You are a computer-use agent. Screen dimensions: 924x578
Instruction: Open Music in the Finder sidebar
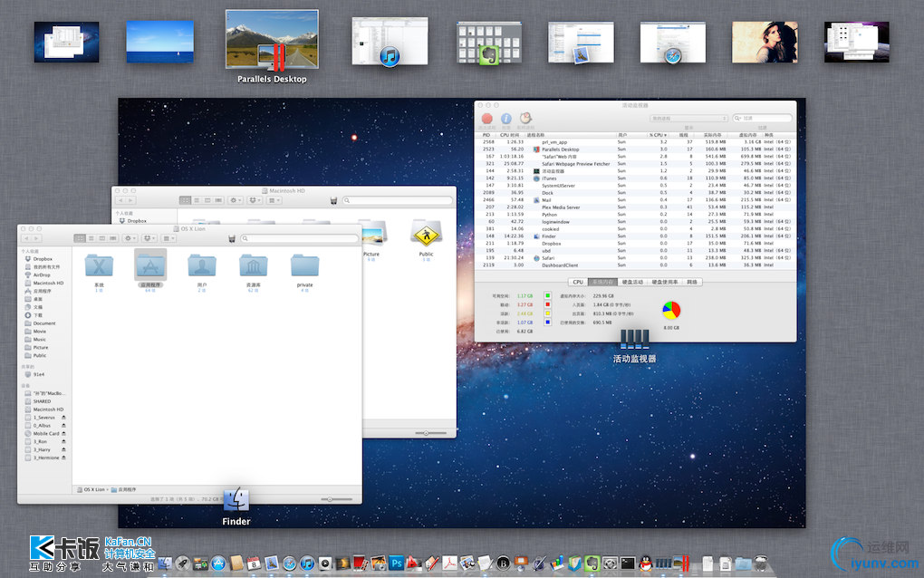click(x=40, y=340)
